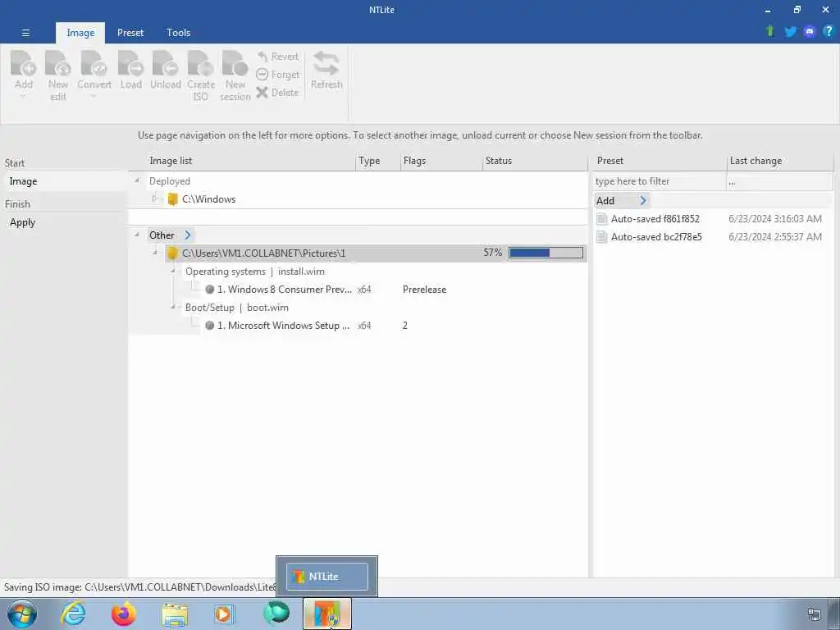Screen dimensions: 840x630
Task: Click the Windows 8 Consumer Preview status dot
Action: pyautogui.click(x=210, y=290)
